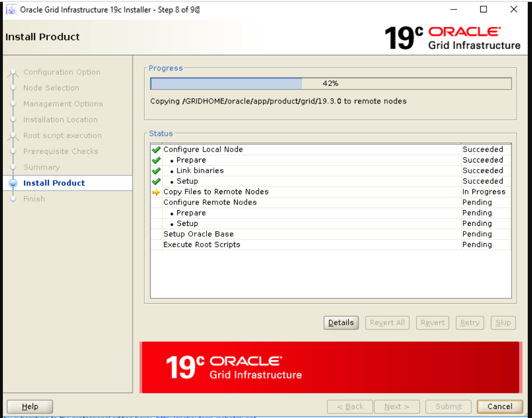The height and width of the screenshot is (418, 532).
Task: Select Root script execution step
Action: pos(63,135)
